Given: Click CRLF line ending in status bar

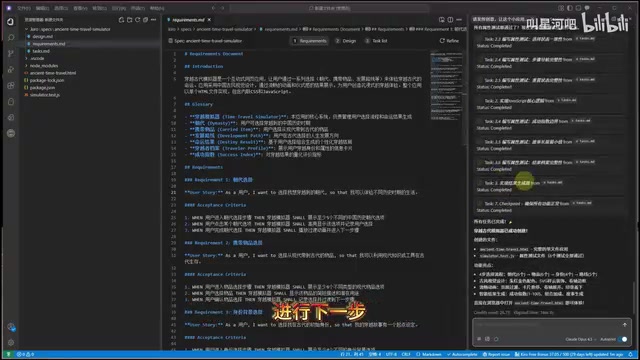Looking at the screenshot, I should pos(406,354).
